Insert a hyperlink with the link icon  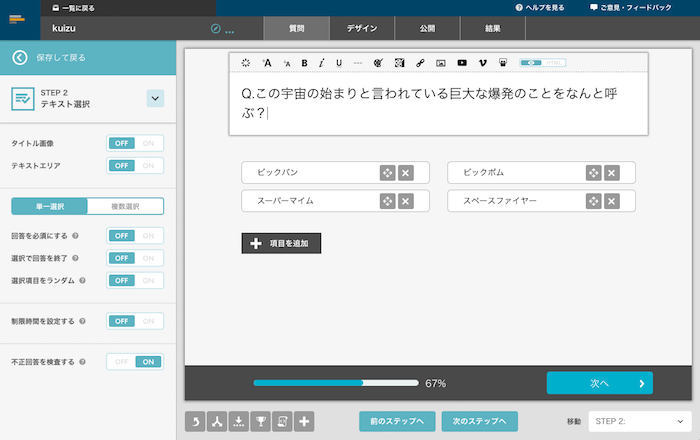pos(420,63)
